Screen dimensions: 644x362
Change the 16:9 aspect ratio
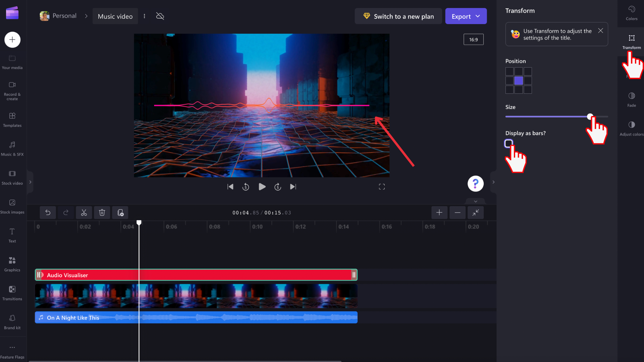point(473,39)
